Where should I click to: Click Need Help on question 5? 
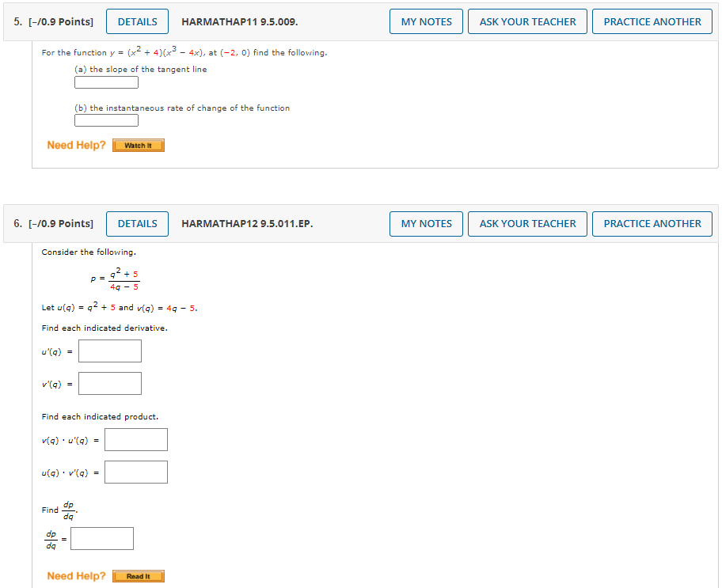(x=75, y=145)
